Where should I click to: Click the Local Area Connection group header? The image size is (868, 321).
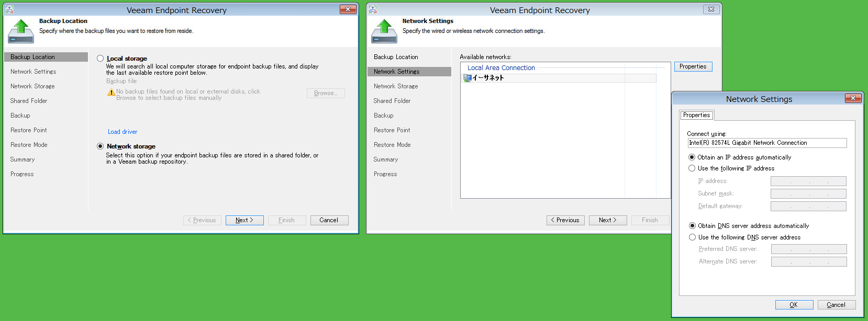501,68
